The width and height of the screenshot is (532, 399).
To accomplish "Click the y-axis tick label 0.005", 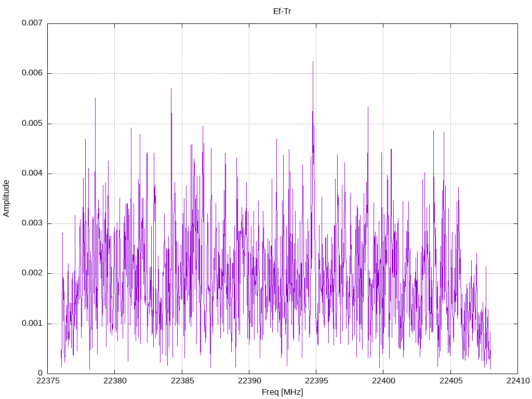I will [x=32, y=123].
